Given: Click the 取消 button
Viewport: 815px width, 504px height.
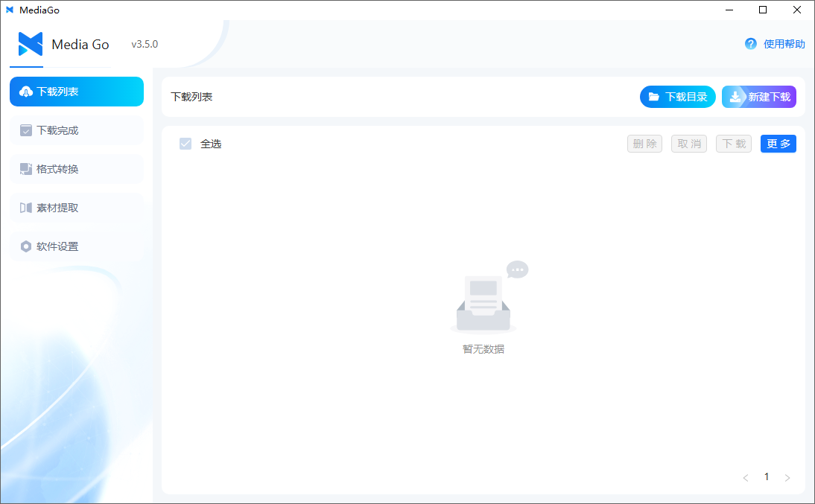Looking at the screenshot, I should click(x=689, y=144).
